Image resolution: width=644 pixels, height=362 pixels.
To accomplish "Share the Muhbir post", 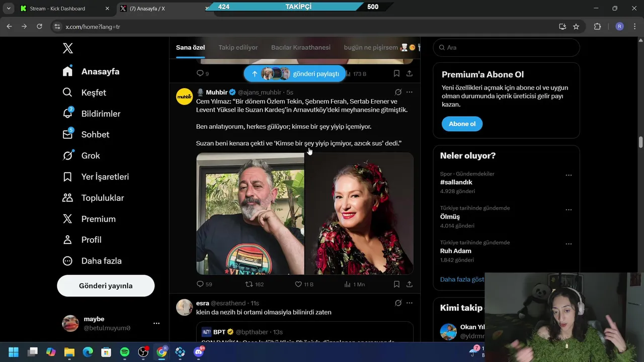I will (410, 284).
